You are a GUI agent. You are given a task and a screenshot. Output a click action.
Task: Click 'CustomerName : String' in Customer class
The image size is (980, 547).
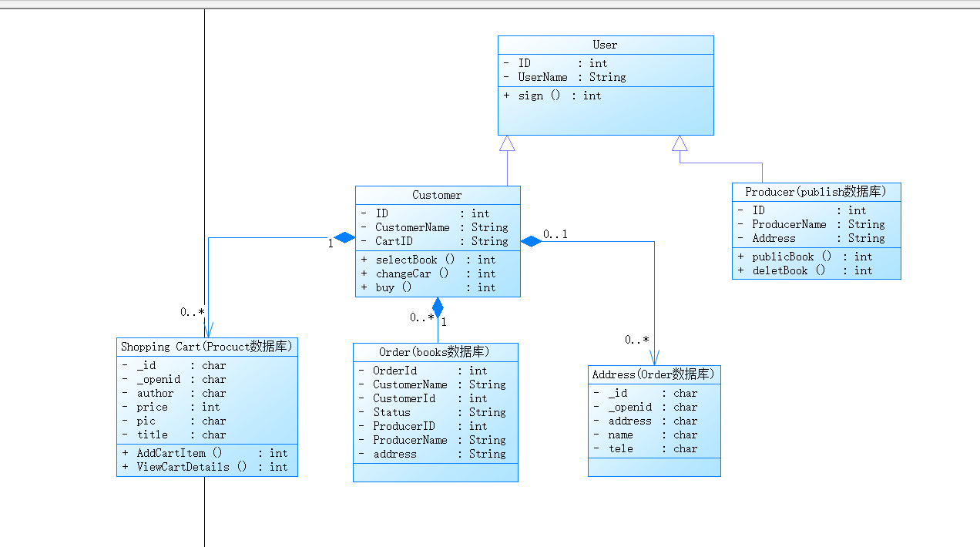[435, 227]
